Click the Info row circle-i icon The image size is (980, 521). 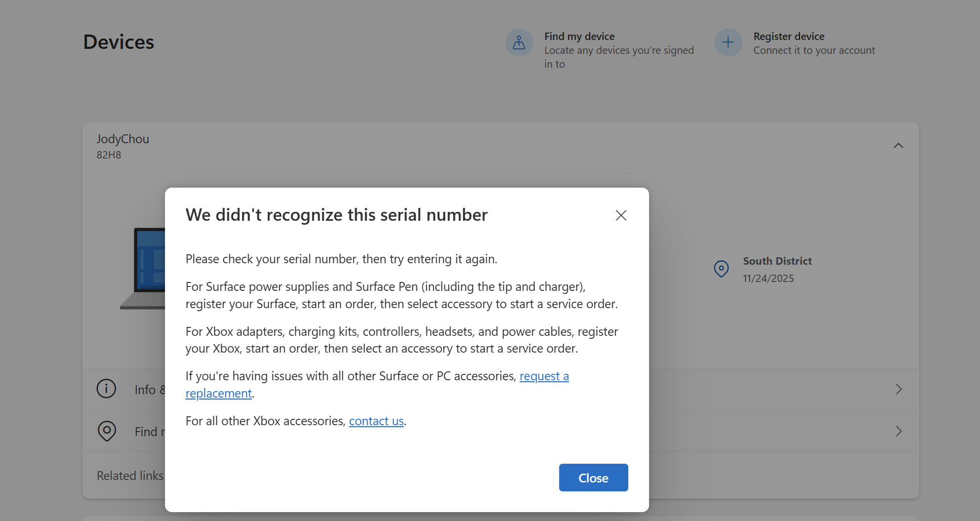[x=106, y=389]
